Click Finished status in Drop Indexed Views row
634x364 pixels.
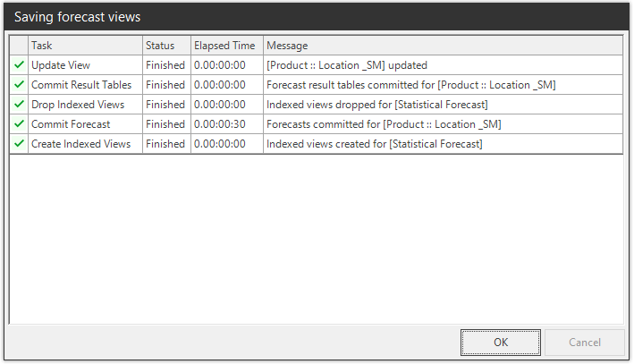(165, 105)
